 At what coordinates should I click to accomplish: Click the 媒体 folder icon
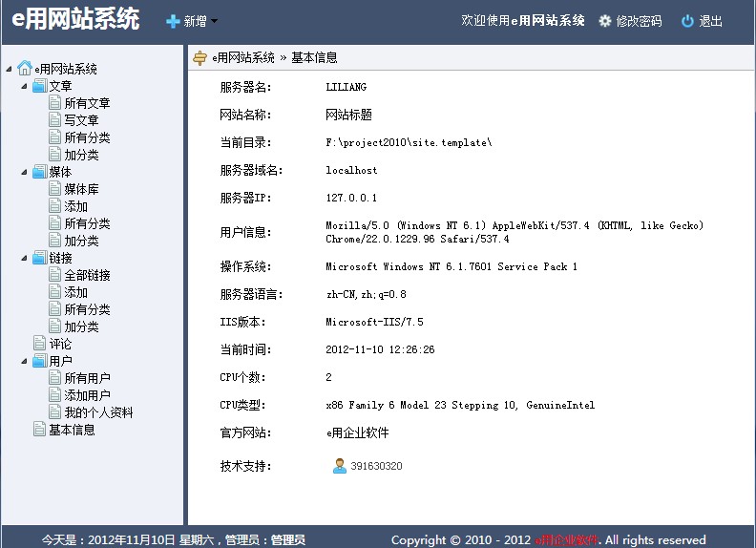[40, 172]
